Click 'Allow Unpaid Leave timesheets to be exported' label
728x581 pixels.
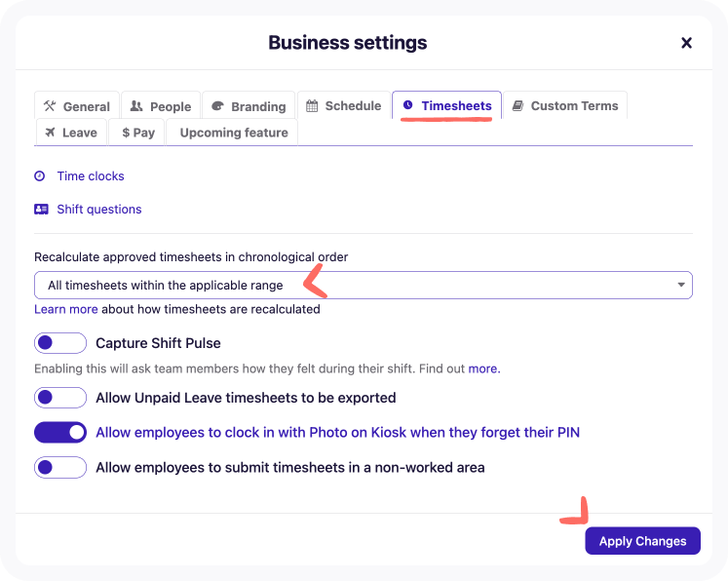click(246, 398)
